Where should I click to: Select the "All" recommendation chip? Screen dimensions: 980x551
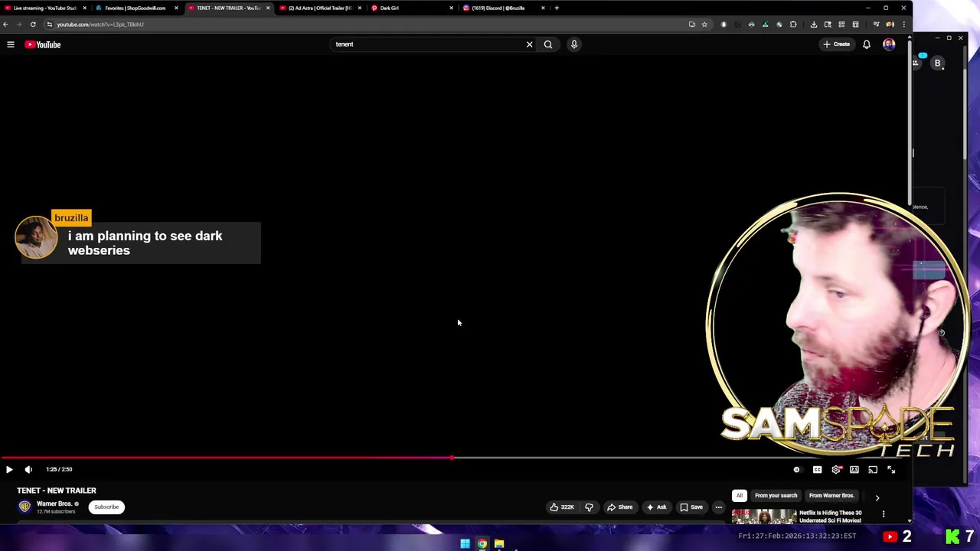click(x=739, y=495)
